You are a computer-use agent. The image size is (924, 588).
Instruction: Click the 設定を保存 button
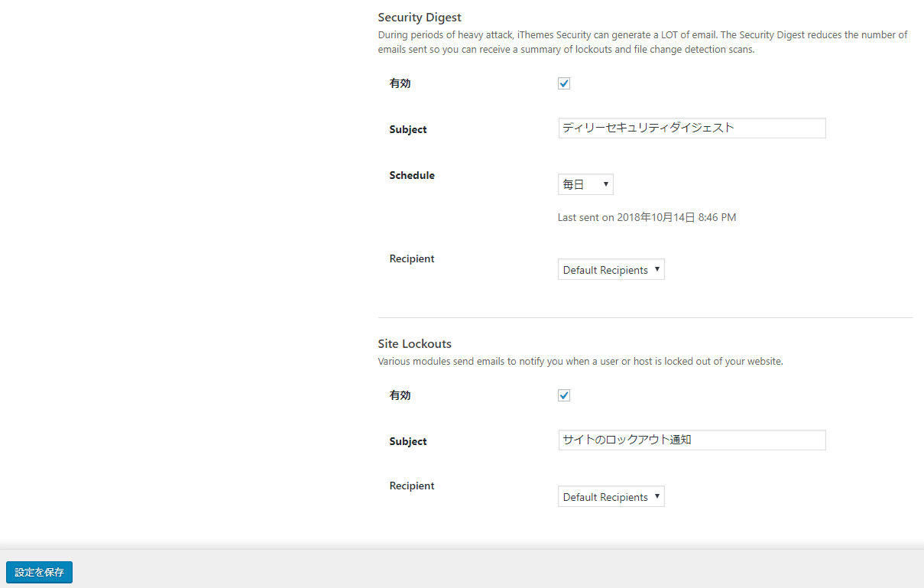[39, 572]
